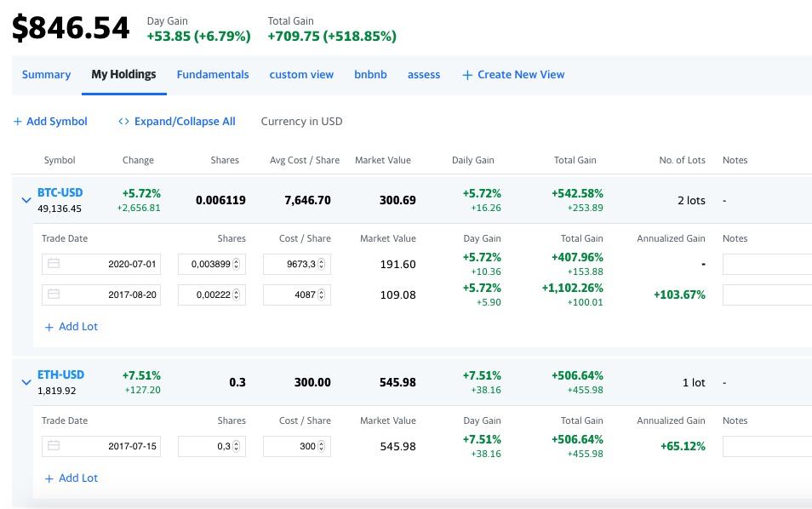This screenshot has width=812, height=509.
Task: Click Notes field for 2020-07-01 lot
Action: click(x=766, y=264)
